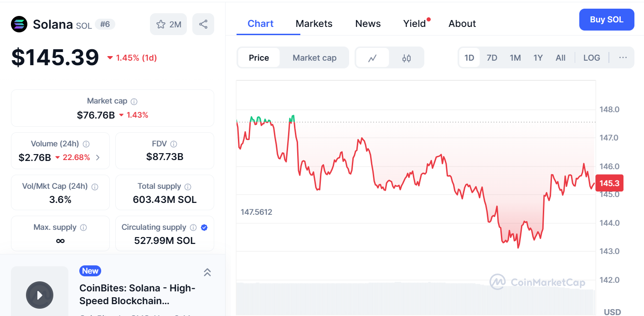Click the 3.6% Vol/Mkt Cap value
Image resolution: width=644 pixels, height=316 pixels.
pos(60,200)
